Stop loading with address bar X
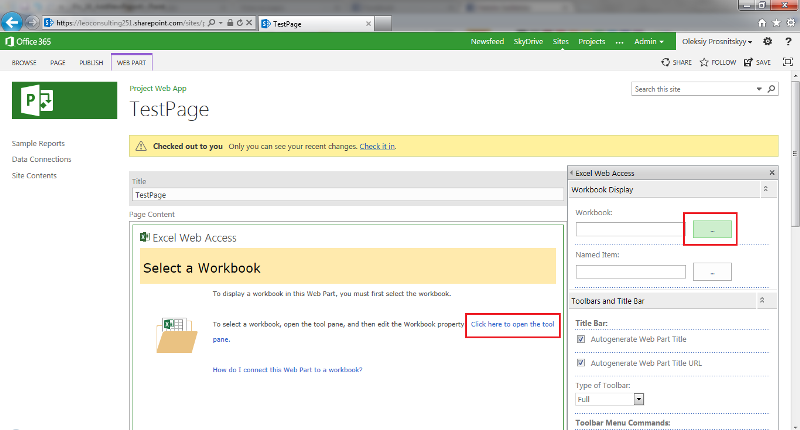 pyautogui.click(x=249, y=22)
